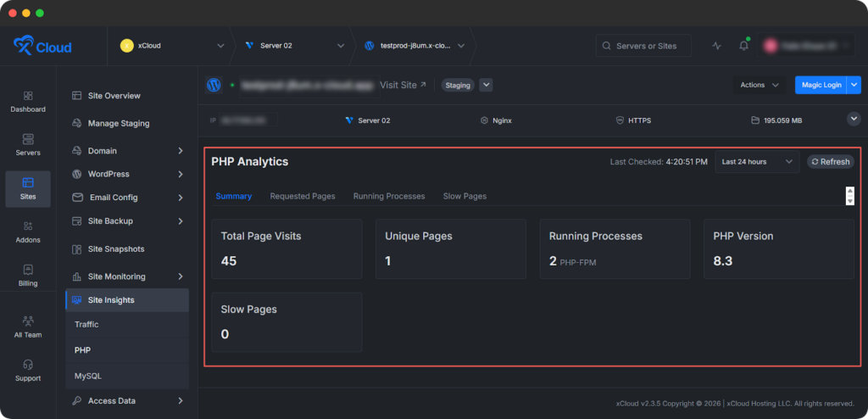Click the activity pulse icon

click(x=717, y=46)
